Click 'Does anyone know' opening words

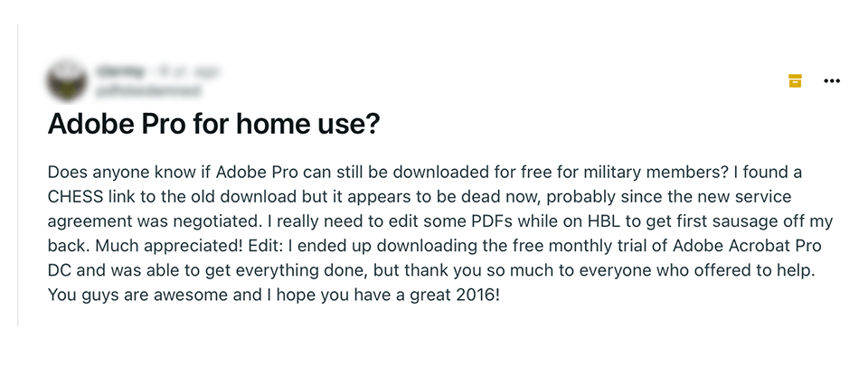click(104, 172)
